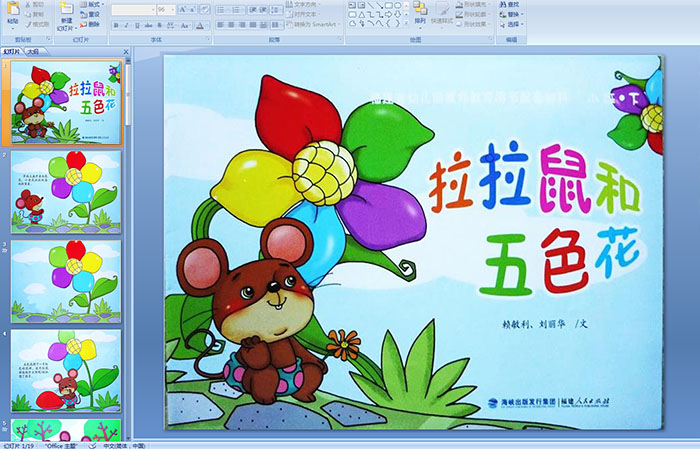The height and width of the screenshot is (449, 700).
Task: Delete (删除) the current slide
Action: [90, 24]
